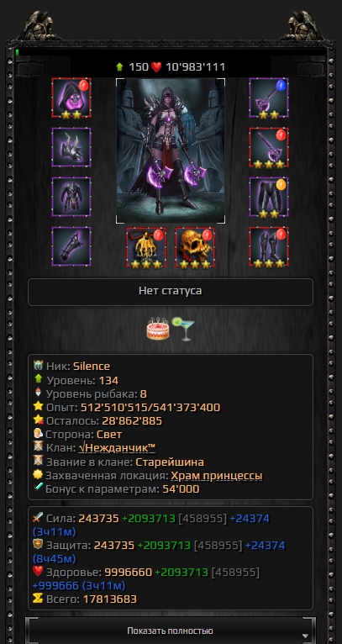The image size is (342, 644).
Task: Click the Нет статуса status field
Action: 171,292
